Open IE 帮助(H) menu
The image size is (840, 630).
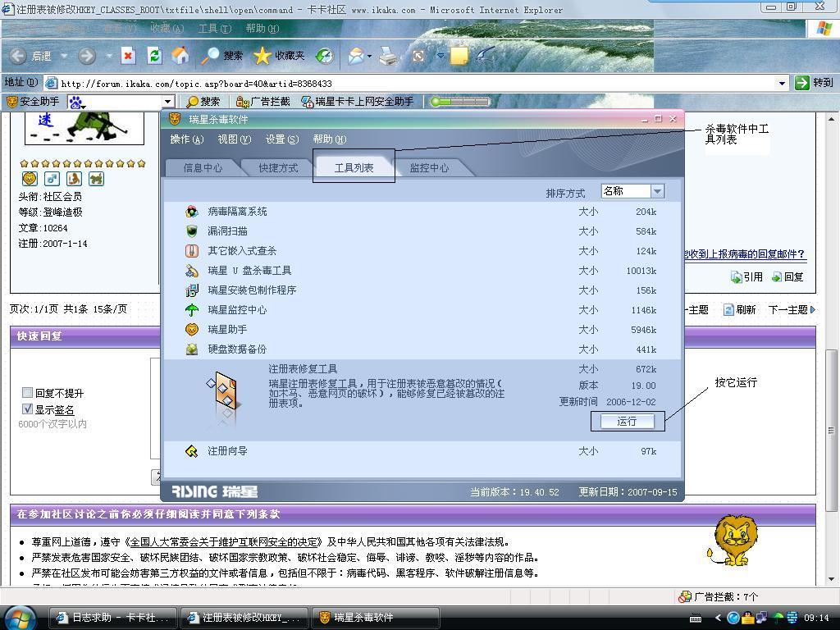tap(262, 29)
